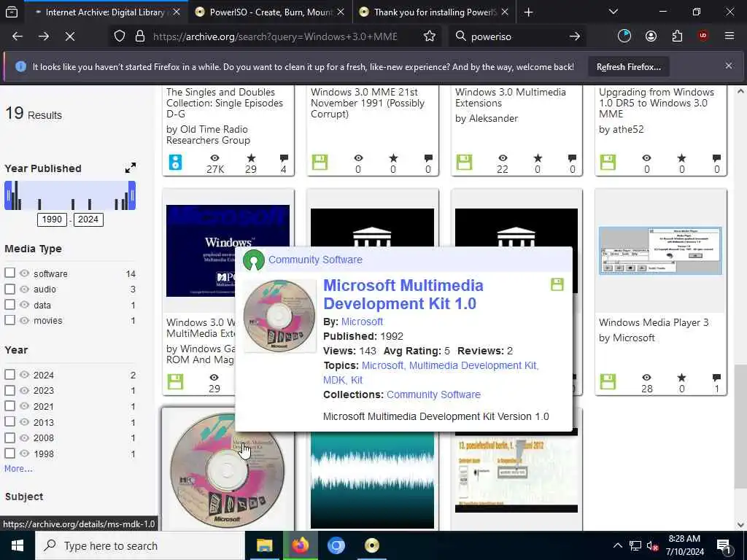The width and height of the screenshot is (747, 560).
Task: Click the red uBlock Origin extension icon
Action: point(703,36)
